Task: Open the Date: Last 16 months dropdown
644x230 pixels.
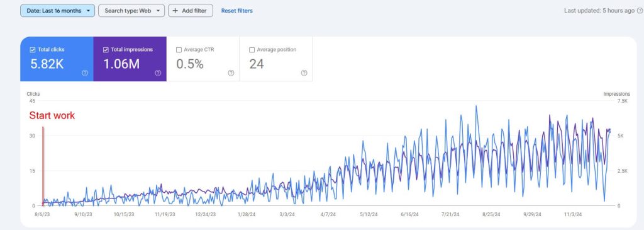Action: click(57, 11)
